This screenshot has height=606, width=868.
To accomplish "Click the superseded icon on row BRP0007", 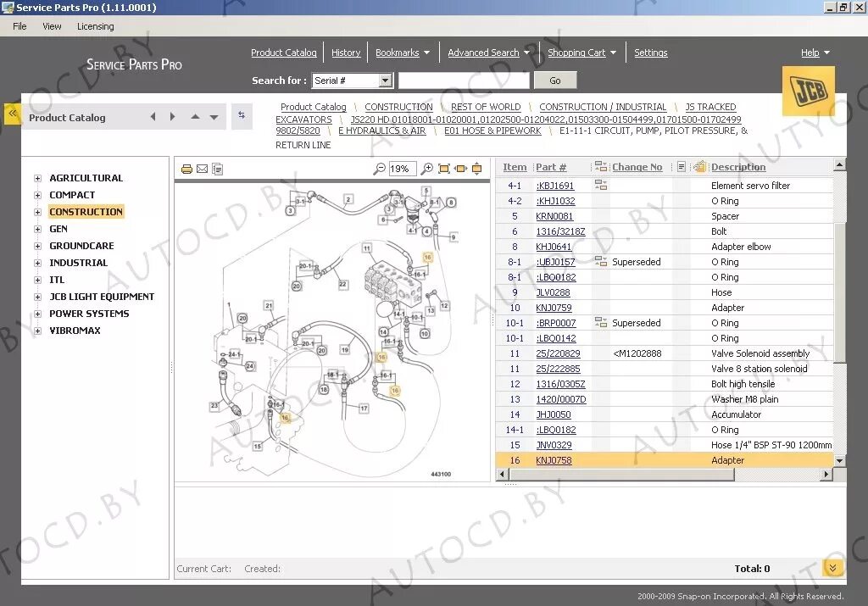I will point(601,323).
